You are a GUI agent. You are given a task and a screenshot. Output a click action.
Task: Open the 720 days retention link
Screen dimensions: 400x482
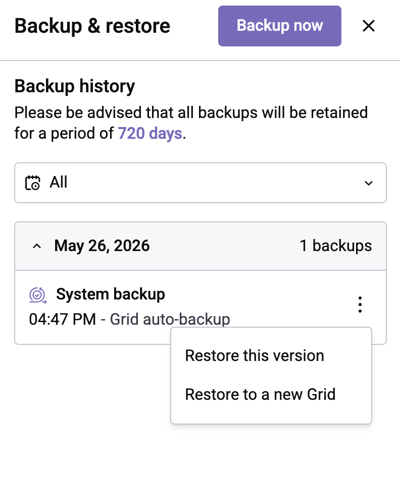(150, 133)
